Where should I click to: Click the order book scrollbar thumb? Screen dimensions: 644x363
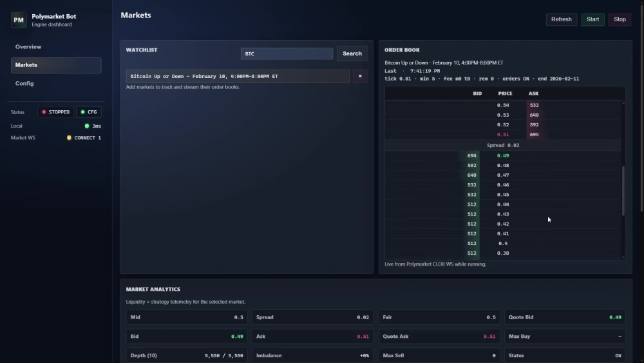click(x=623, y=191)
